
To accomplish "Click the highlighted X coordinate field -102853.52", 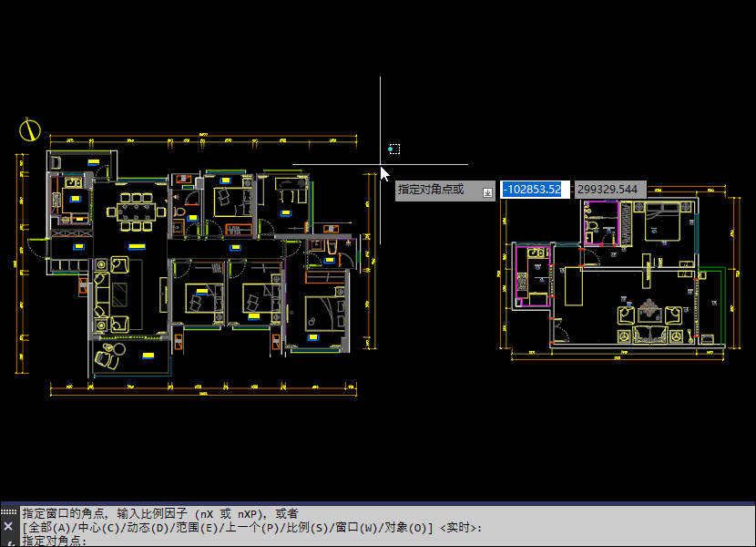I will tap(536, 189).
